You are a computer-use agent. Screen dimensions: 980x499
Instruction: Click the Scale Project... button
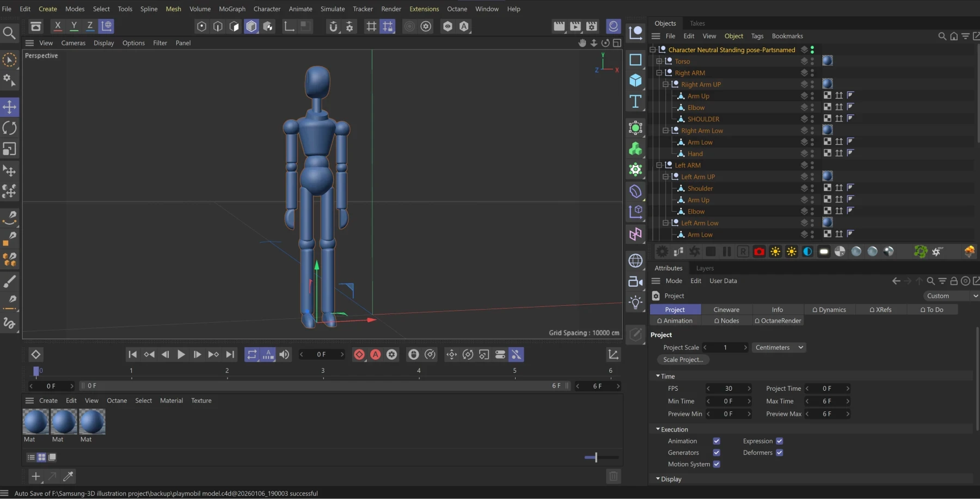[x=683, y=360]
